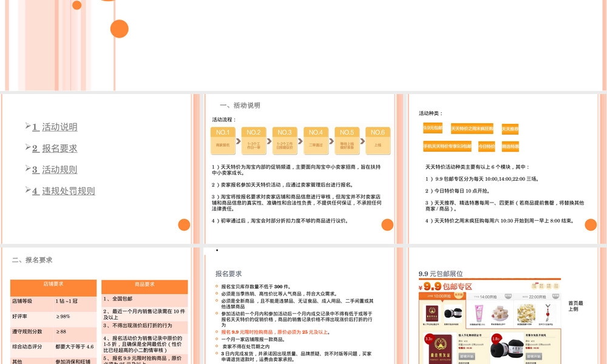Image resolution: width=607 pixels, height=364 pixels.
Task: Click the '手机天天特价专享9.9包邮' orange tag
Action: coord(447,146)
